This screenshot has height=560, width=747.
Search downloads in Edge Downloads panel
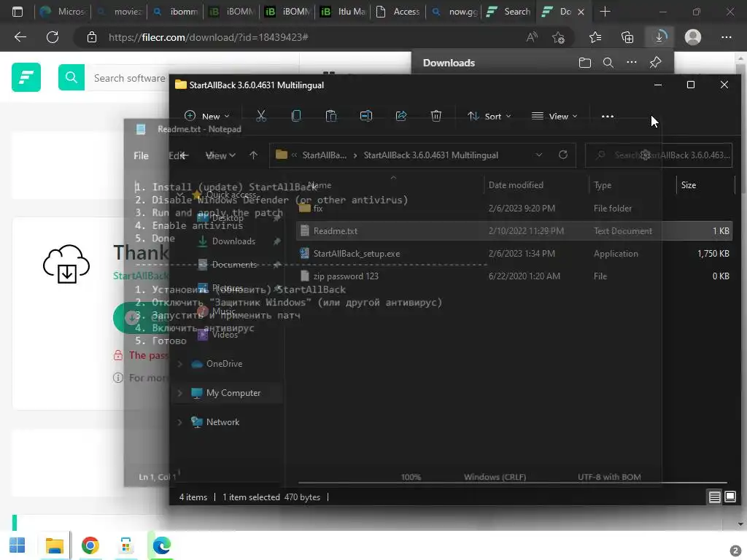coord(608,63)
